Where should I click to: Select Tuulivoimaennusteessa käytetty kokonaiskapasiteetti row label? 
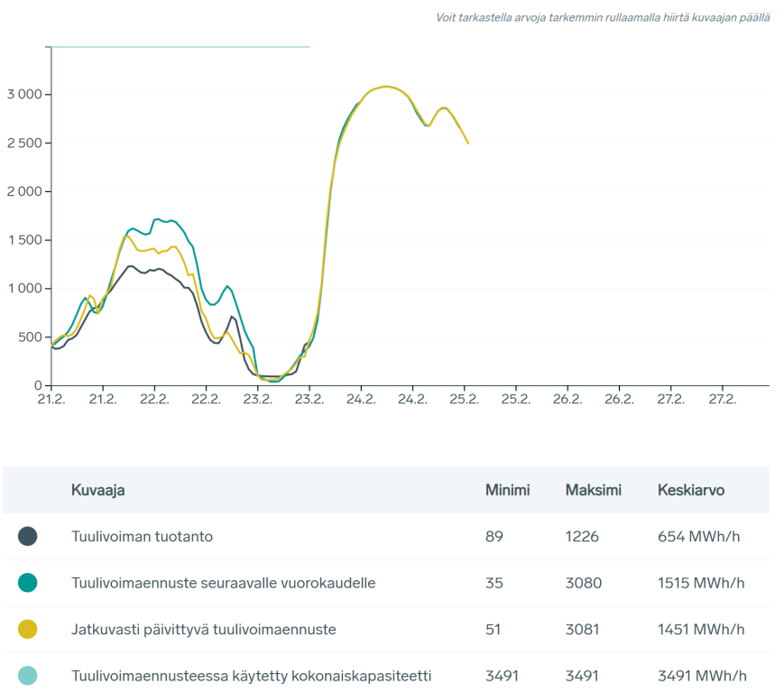(252, 676)
